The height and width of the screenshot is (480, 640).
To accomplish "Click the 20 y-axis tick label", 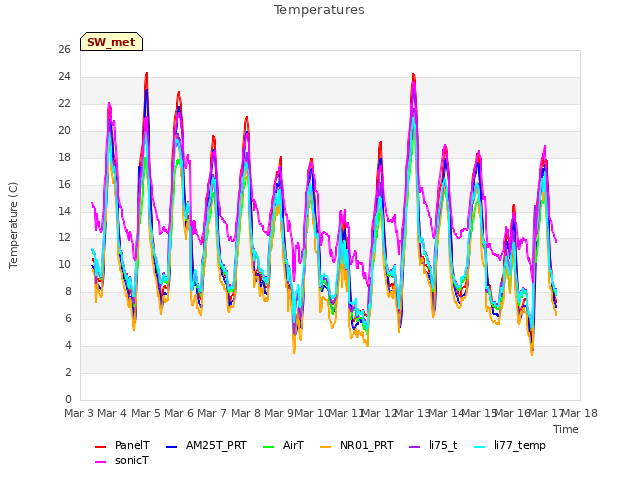I will [64, 131].
